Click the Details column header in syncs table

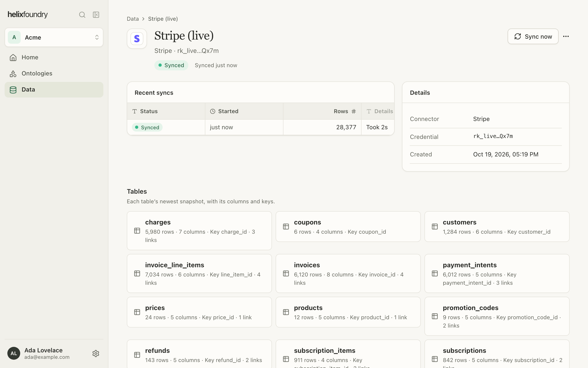coord(378,111)
